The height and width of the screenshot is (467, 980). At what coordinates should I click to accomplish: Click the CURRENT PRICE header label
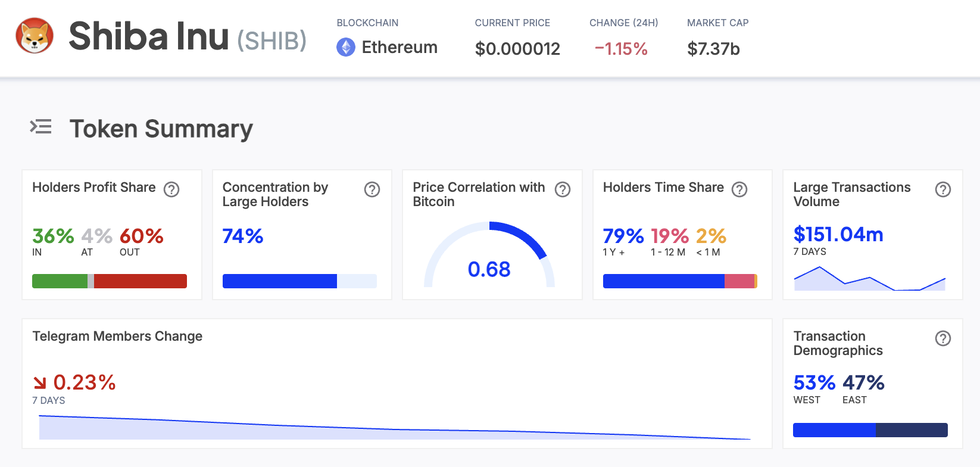coord(513,23)
